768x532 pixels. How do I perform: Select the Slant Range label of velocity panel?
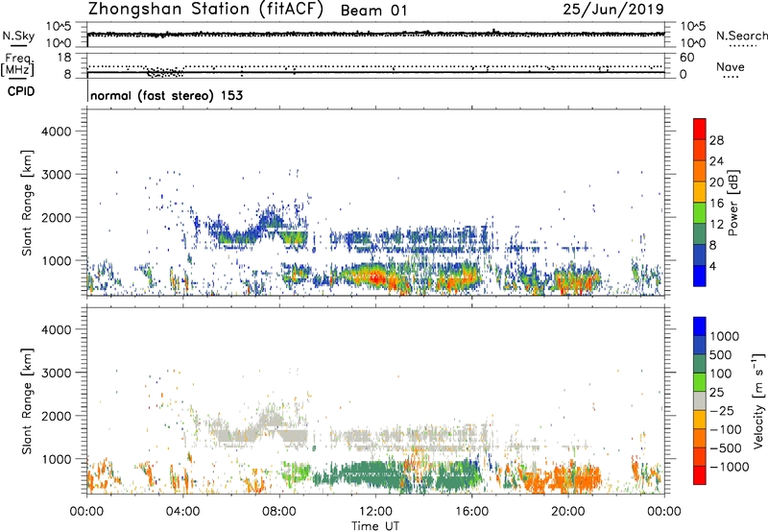[x=27, y=401]
